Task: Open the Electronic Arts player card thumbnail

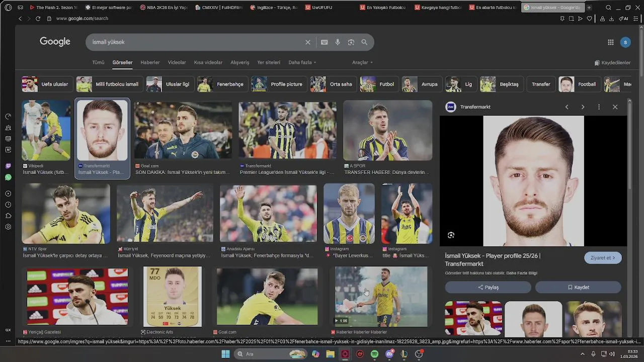Action: pyautogui.click(x=173, y=297)
